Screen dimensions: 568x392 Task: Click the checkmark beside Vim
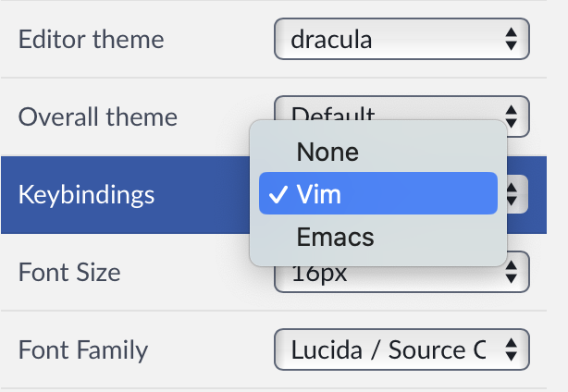pos(278,193)
